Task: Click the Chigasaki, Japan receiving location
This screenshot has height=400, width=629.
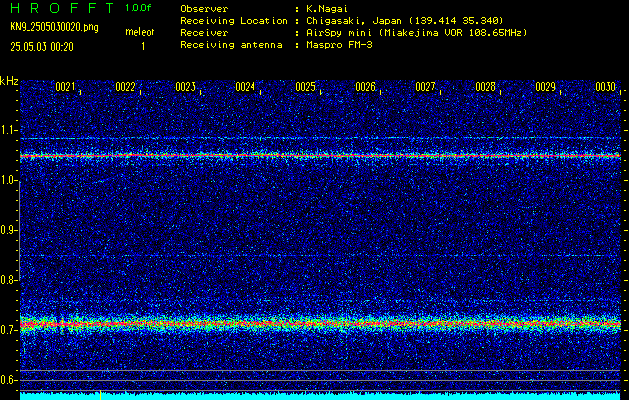Action: [405, 20]
